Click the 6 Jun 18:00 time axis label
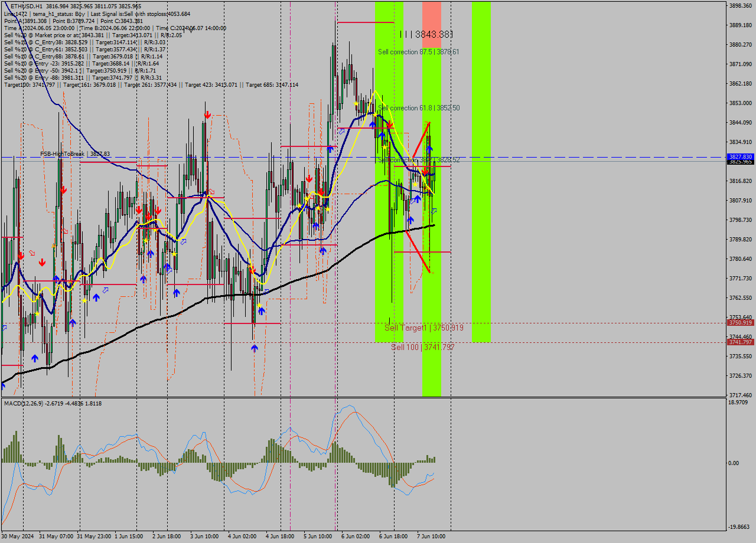 [x=395, y=537]
